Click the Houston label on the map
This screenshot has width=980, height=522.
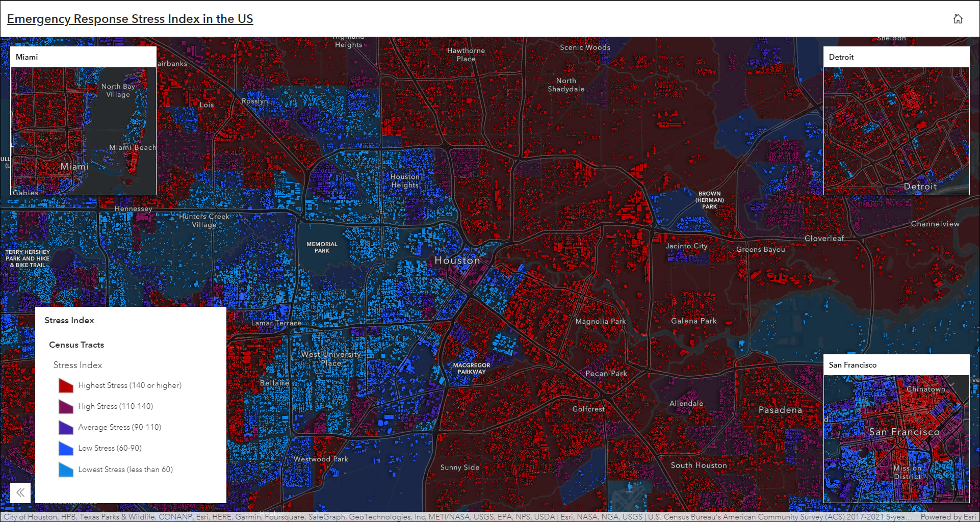pyautogui.click(x=457, y=260)
